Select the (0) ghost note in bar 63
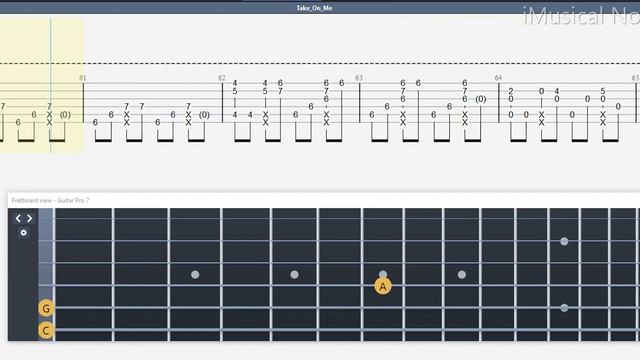This screenshot has height=360, width=640. 481,99
